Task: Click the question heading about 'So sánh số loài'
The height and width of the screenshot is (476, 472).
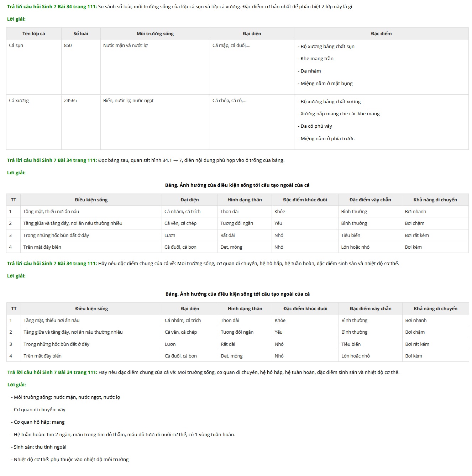Action: pos(179,7)
